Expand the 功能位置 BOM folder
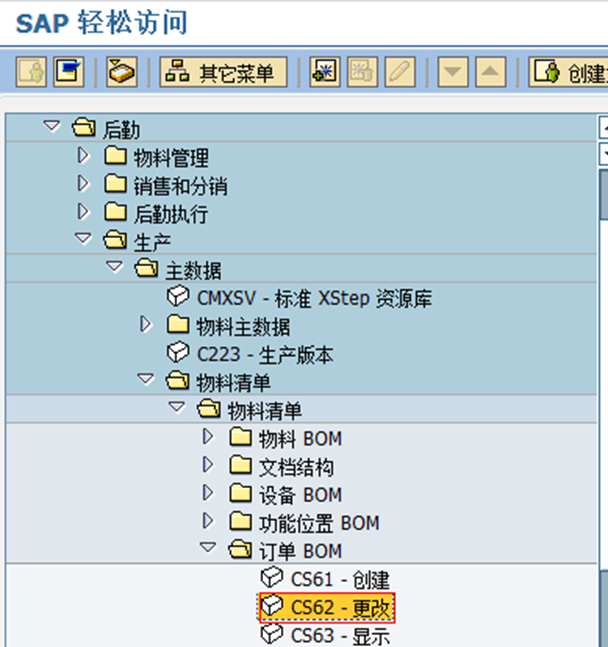 pyautogui.click(x=208, y=521)
